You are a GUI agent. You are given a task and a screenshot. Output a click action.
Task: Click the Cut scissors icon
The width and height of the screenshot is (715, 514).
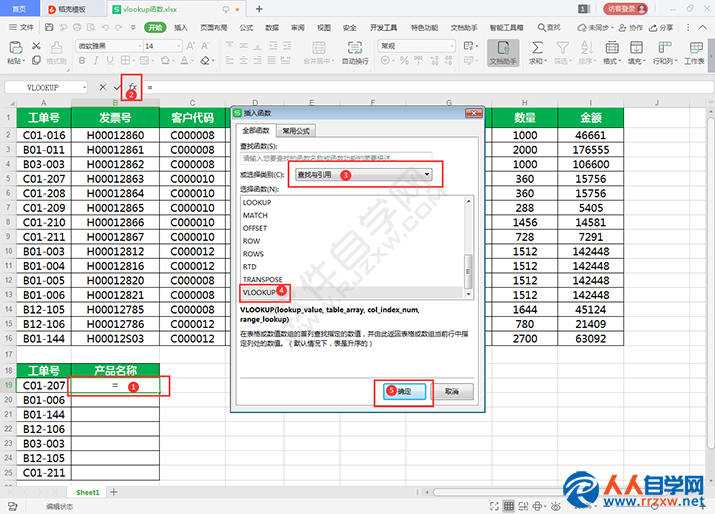click(x=36, y=46)
